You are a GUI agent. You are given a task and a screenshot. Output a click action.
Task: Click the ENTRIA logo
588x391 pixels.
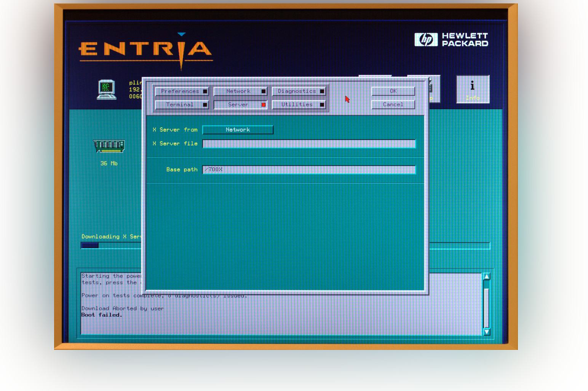coord(145,50)
